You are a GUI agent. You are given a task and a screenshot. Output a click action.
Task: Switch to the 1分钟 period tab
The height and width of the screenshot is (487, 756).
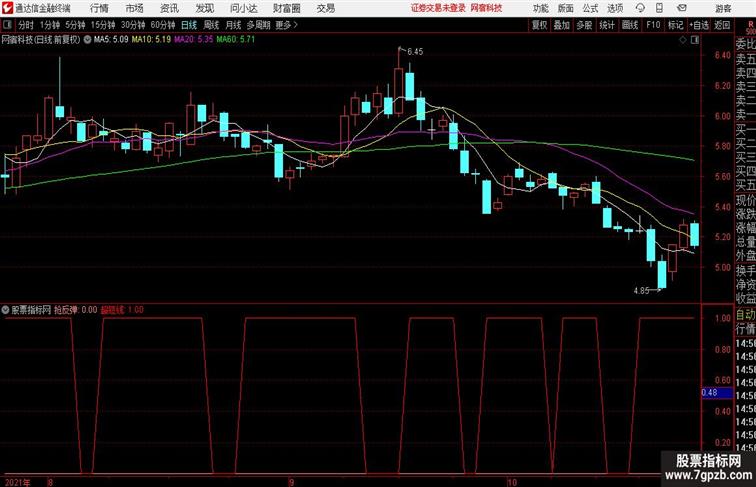point(50,25)
